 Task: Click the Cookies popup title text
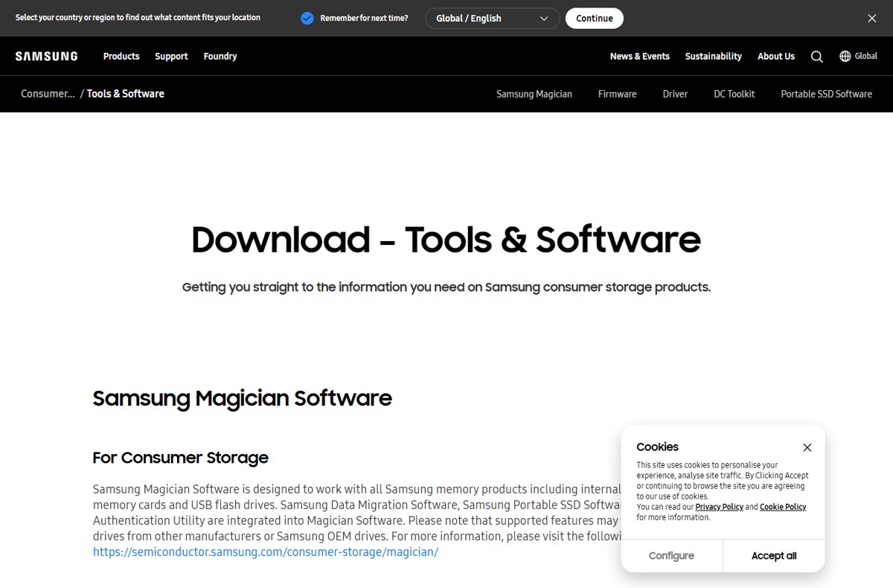[x=658, y=447]
